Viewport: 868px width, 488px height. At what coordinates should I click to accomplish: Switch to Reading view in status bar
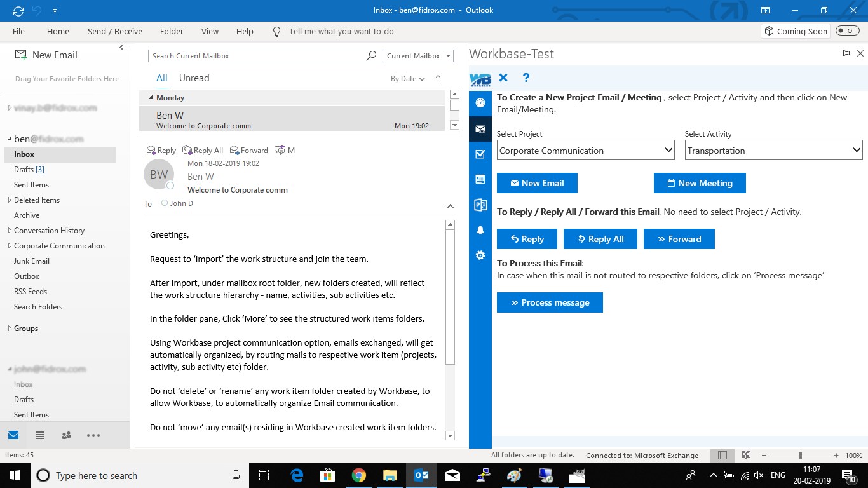[x=747, y=456]
